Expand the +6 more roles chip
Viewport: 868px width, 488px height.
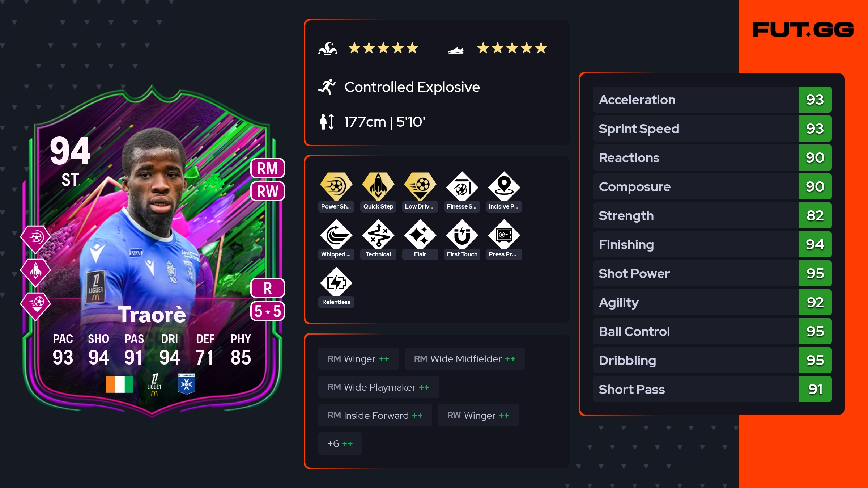point(340,443)
